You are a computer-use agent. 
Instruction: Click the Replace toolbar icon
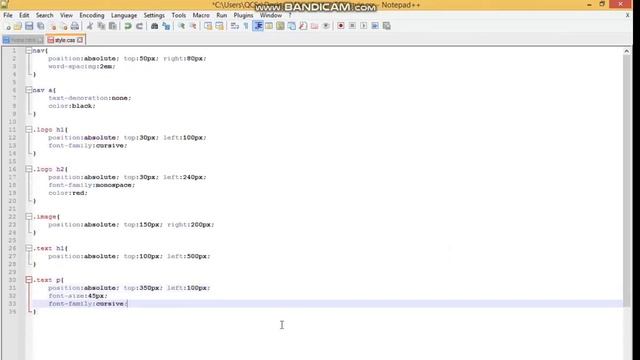(166, 26)
